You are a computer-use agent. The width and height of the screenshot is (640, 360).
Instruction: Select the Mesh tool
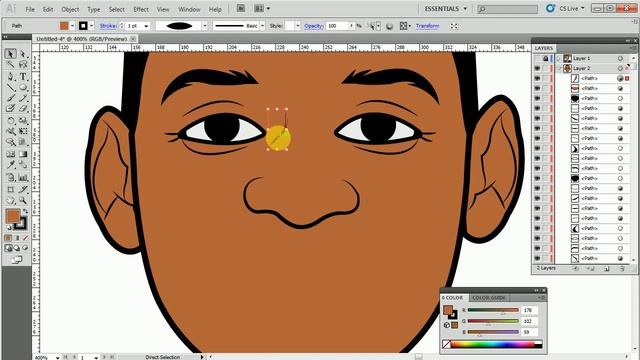[x=11, y=154]
